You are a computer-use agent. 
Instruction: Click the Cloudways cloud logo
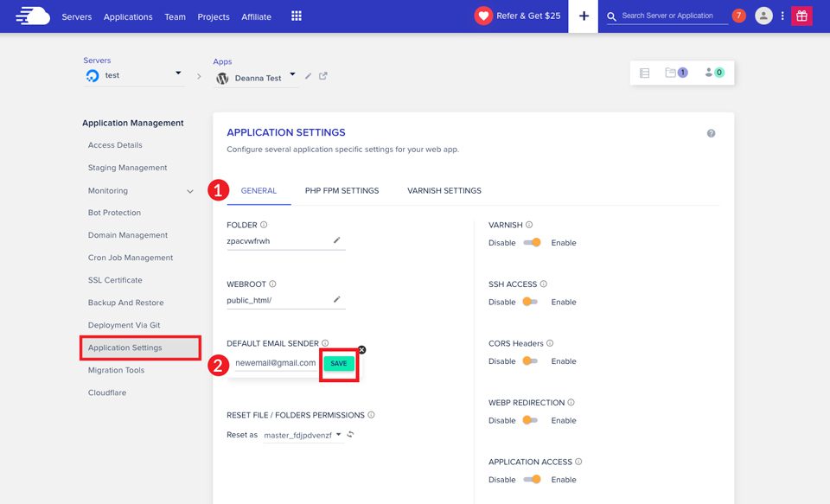click(x=32, y=16)
